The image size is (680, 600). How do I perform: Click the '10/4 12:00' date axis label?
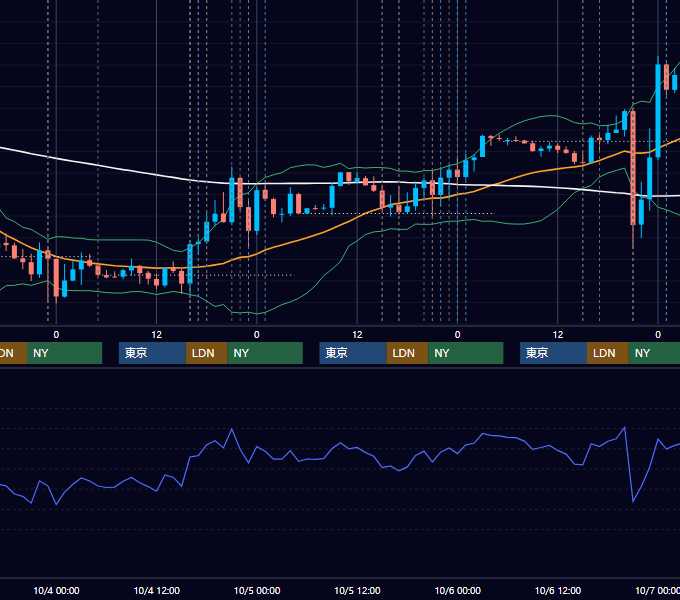[x=157, y=590]
